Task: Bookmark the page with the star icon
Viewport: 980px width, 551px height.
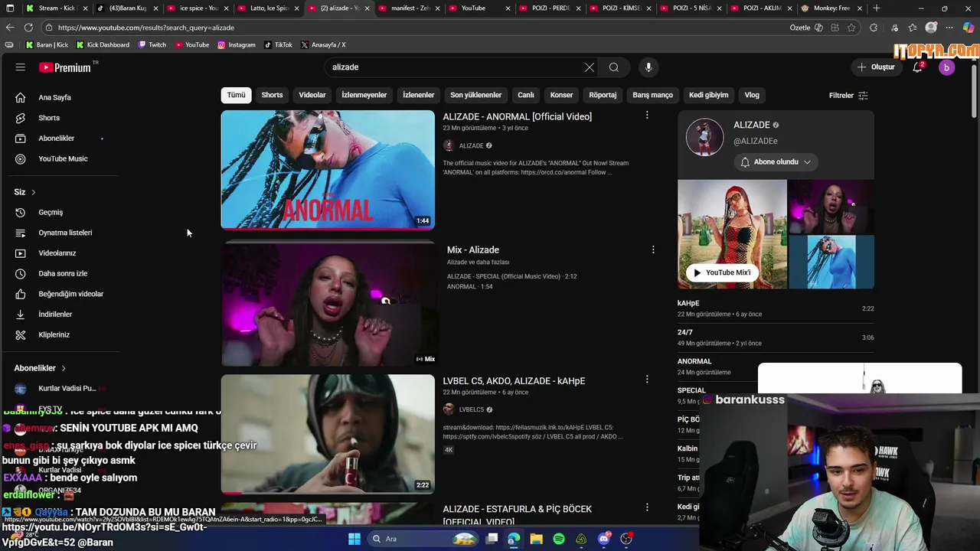Action: (851, 28)
